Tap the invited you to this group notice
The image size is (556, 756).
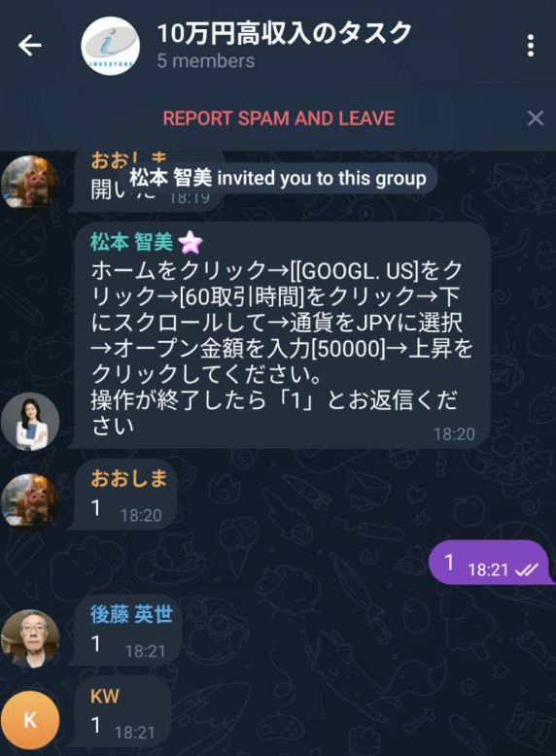click(x=278, y=179)
